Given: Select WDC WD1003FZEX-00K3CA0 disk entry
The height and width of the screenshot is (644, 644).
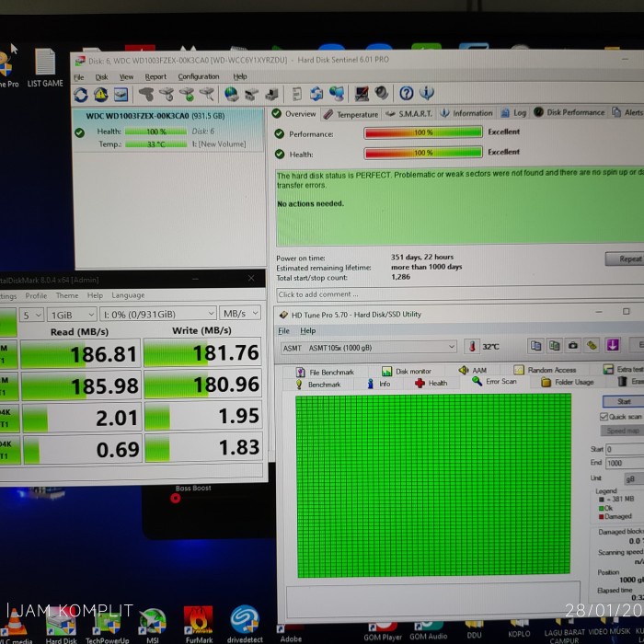Looking at the screenshot, I should coord(168,131).
